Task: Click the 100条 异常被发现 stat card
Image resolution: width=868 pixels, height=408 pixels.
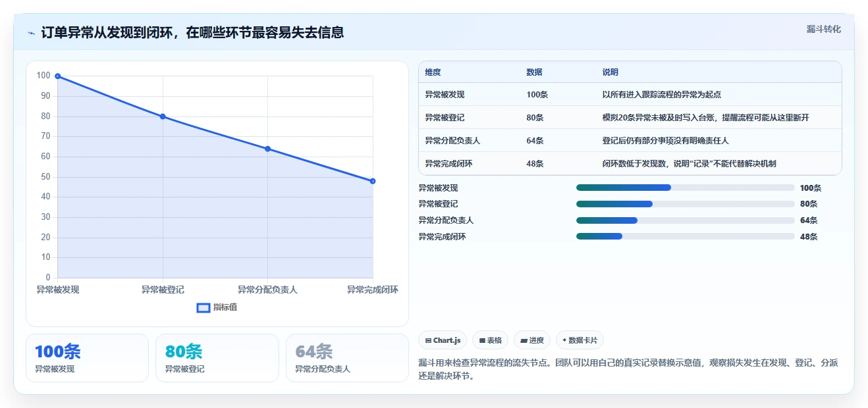Action: coord(87,358)
